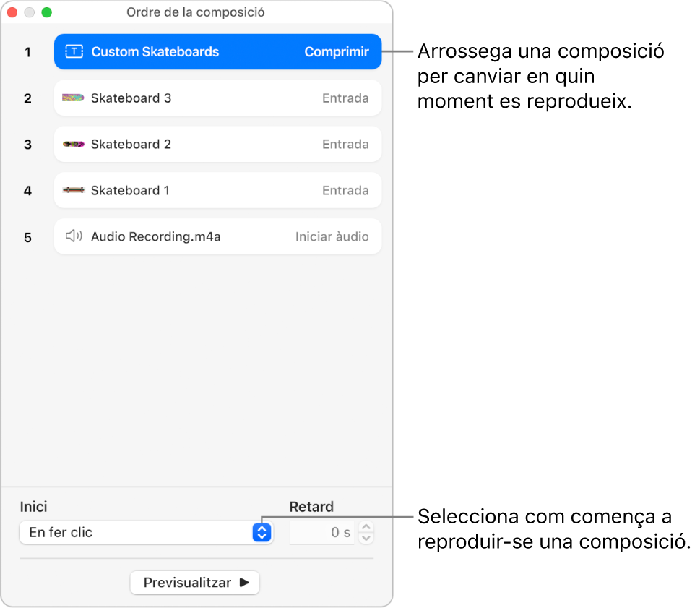Click the Comprimir effect label
This screenshot has height=608, width=700.
click(x=337, y=52)
